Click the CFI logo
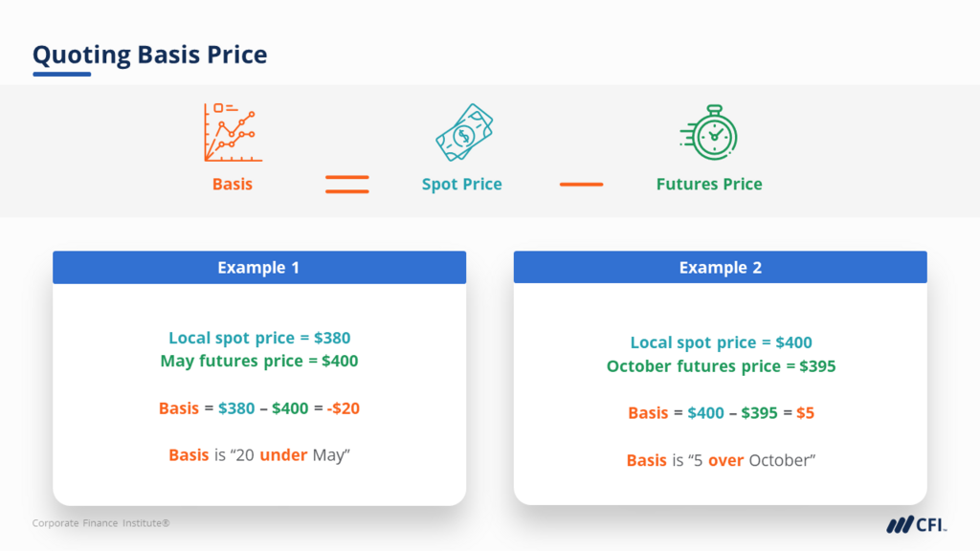980x551 pixels. pos(917,525)
